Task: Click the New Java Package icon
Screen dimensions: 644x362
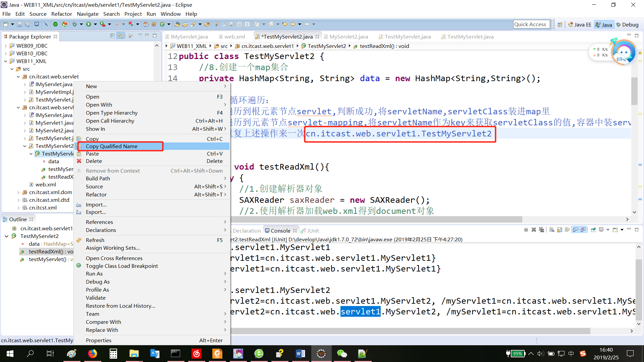Action: click(154, 24)
